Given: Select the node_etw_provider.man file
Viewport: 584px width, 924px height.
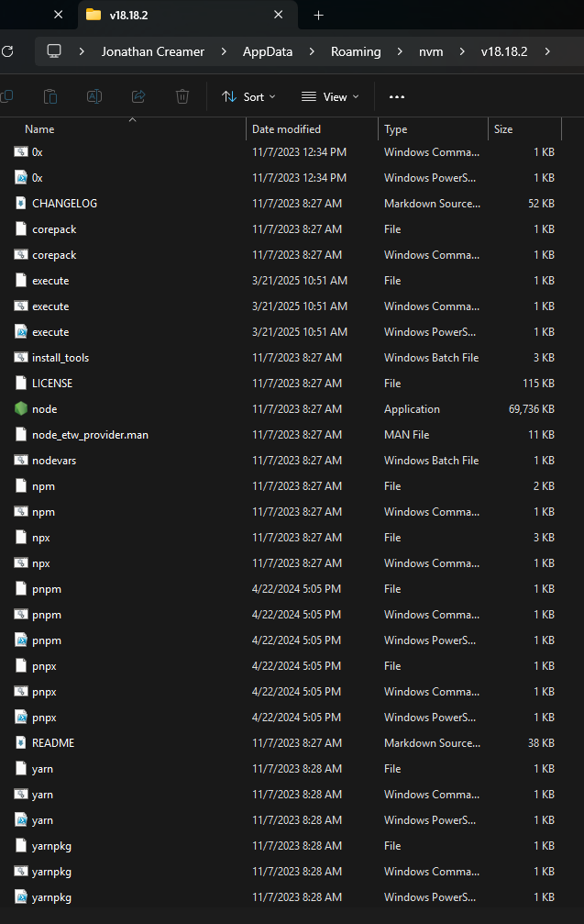Looking at the screenshot, I should tap(90, 435).
